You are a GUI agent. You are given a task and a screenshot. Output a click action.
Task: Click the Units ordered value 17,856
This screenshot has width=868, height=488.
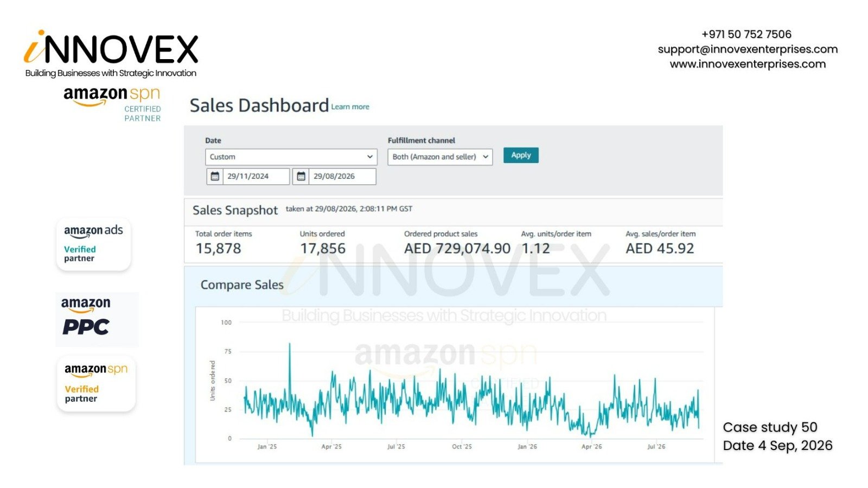tap(323, 248)
